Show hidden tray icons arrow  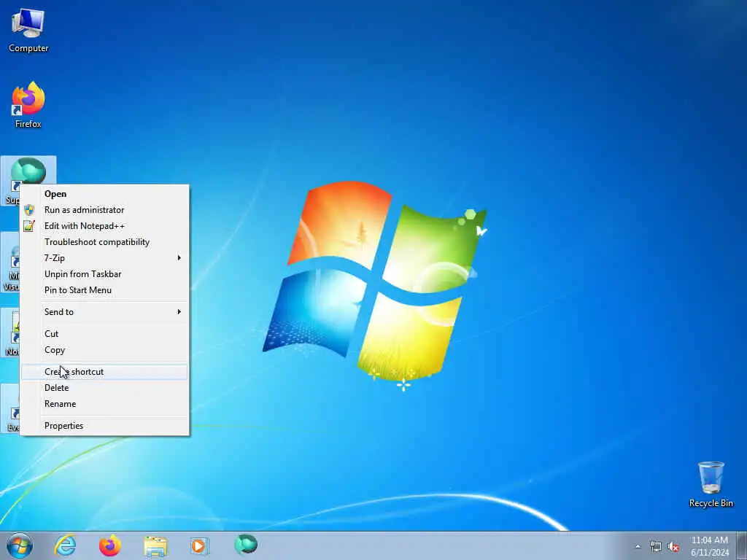pos(638,547)
